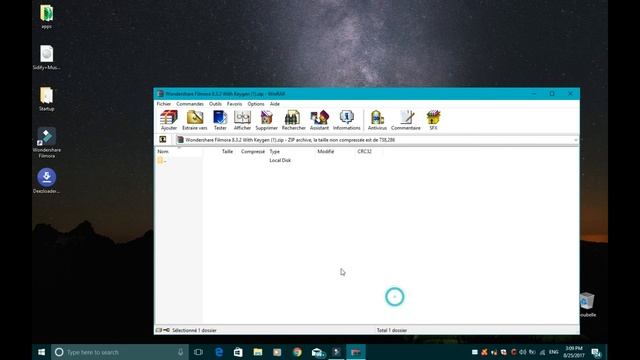Screen dimensions: 640x360
Task: Open Task View on the taskbar
Action: click(198, 352)
